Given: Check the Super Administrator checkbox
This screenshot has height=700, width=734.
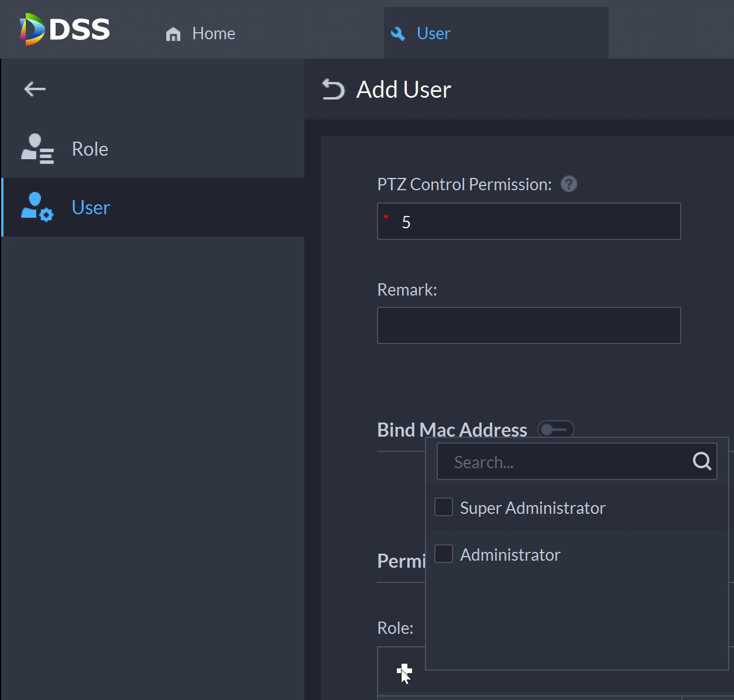Looking at the screenshot, I should (444, 507).
